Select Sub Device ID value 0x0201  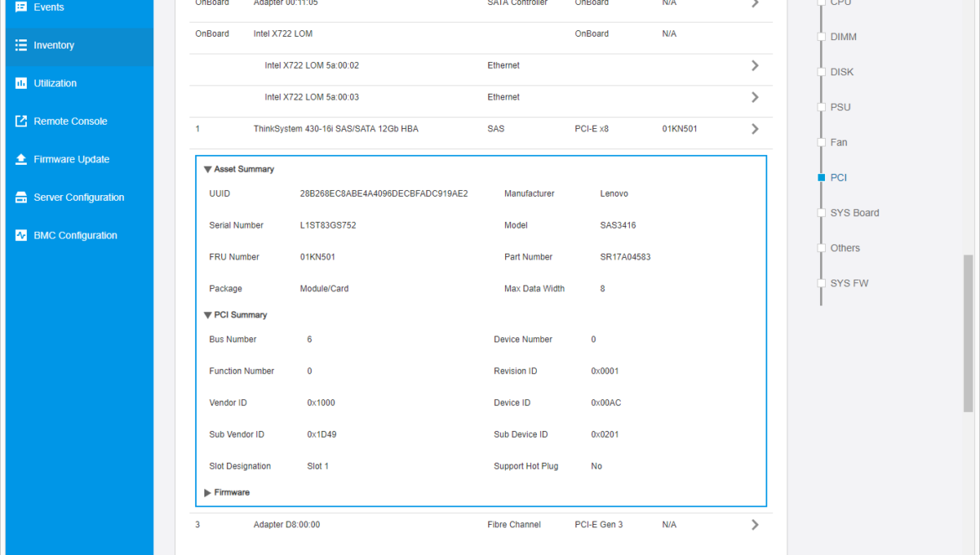(x=605, y=434)
